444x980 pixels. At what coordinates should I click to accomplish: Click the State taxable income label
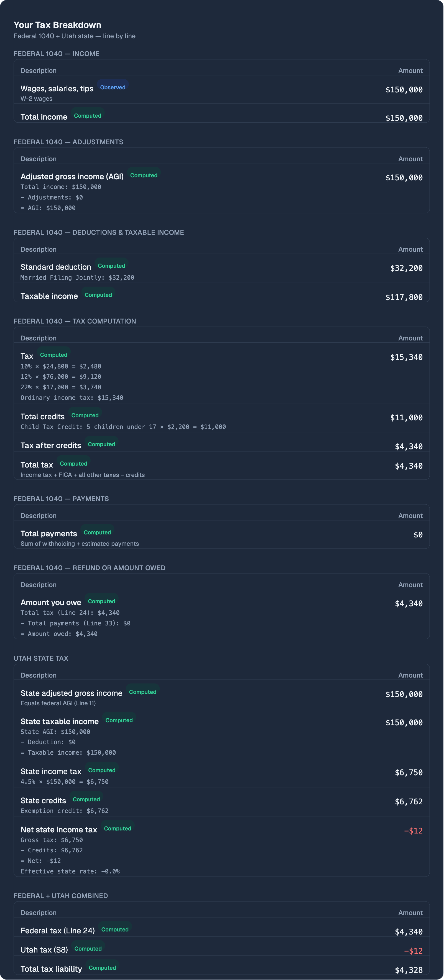pos(60,721)
